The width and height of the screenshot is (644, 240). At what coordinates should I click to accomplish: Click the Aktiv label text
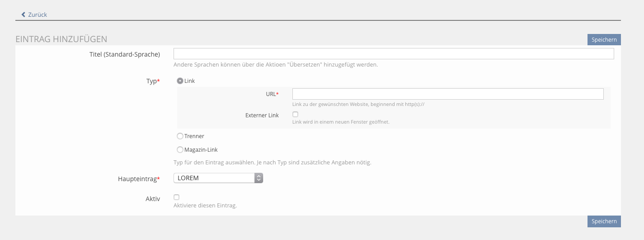coord(152,199)
